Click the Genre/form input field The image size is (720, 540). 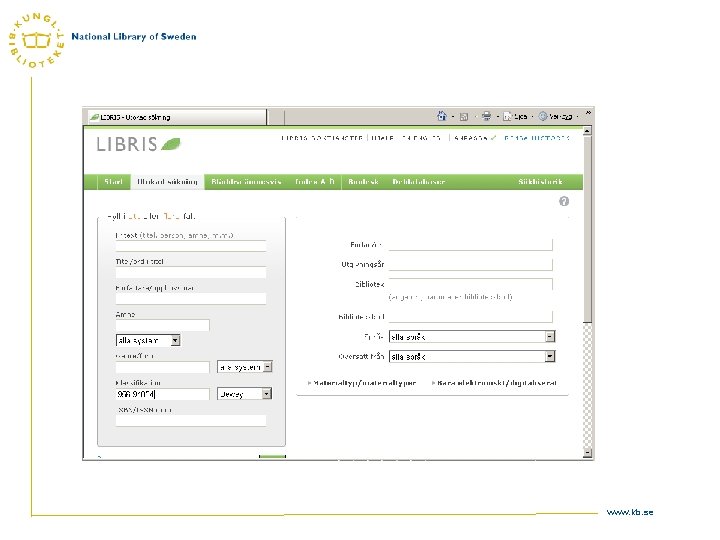163,367
